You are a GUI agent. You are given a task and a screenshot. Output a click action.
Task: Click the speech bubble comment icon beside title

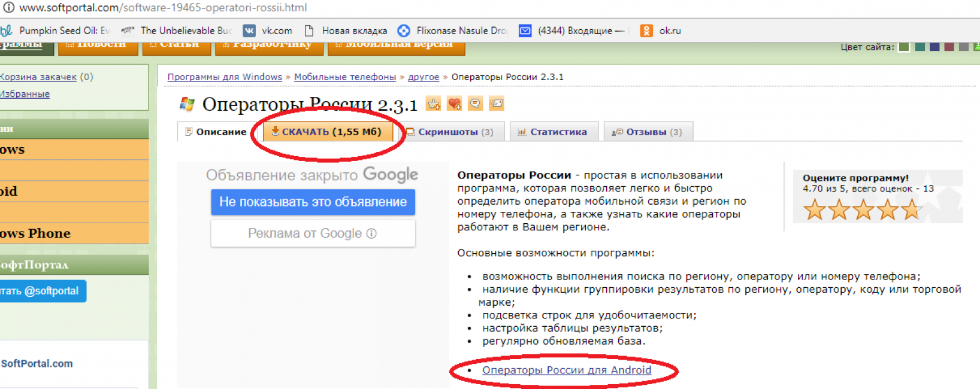[475, 104]
